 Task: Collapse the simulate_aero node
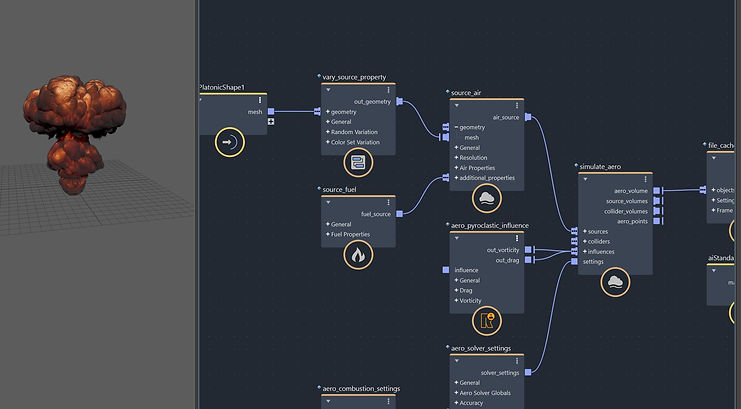point(586,179)
